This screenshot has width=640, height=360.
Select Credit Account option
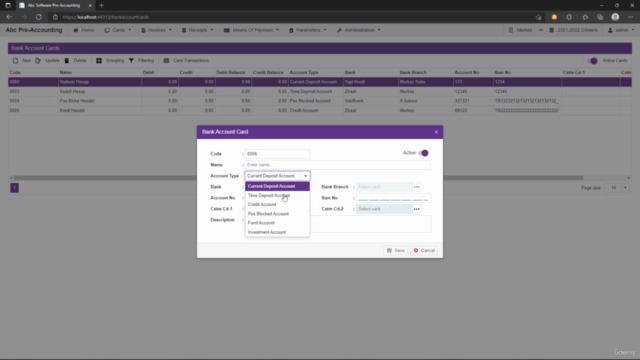point(277,204)
